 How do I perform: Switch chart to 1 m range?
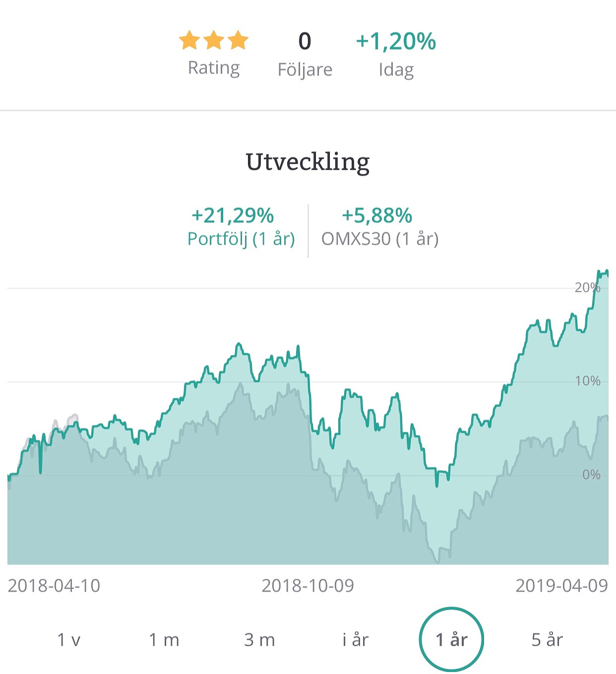pyautogui.click(x=164, y=639)
